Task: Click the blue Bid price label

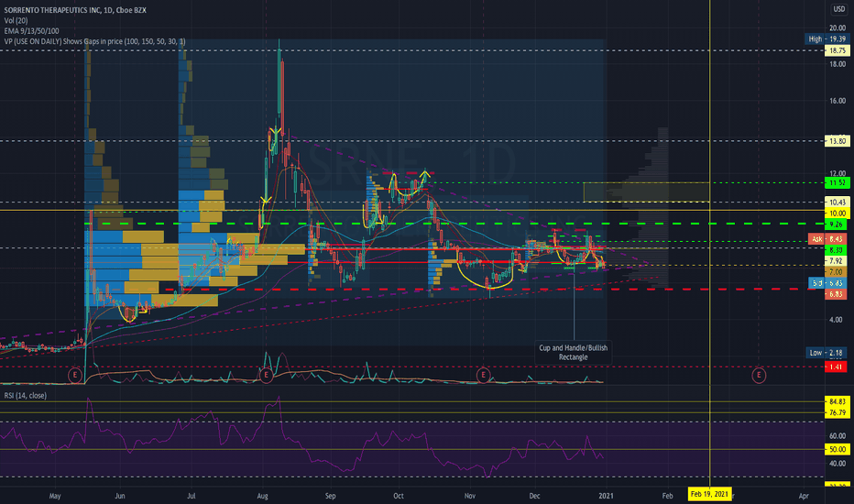Action: (827, 283)
